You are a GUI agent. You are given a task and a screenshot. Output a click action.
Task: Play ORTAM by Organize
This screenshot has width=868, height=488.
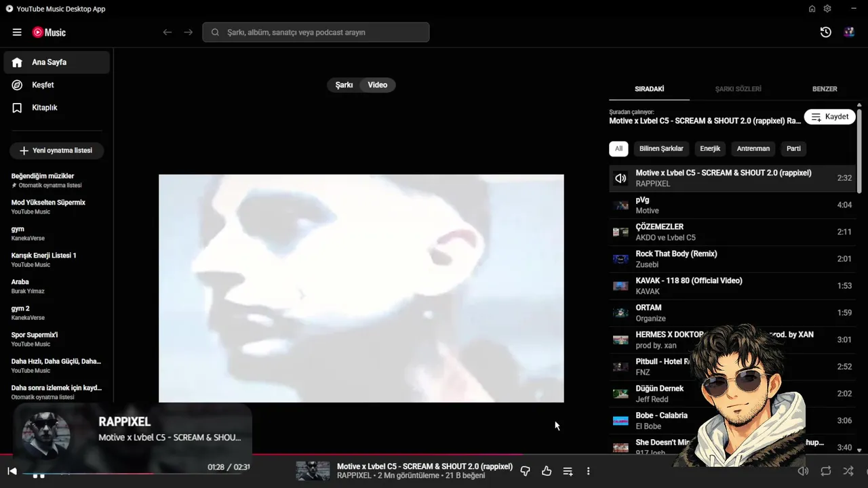tap(732, 312)
